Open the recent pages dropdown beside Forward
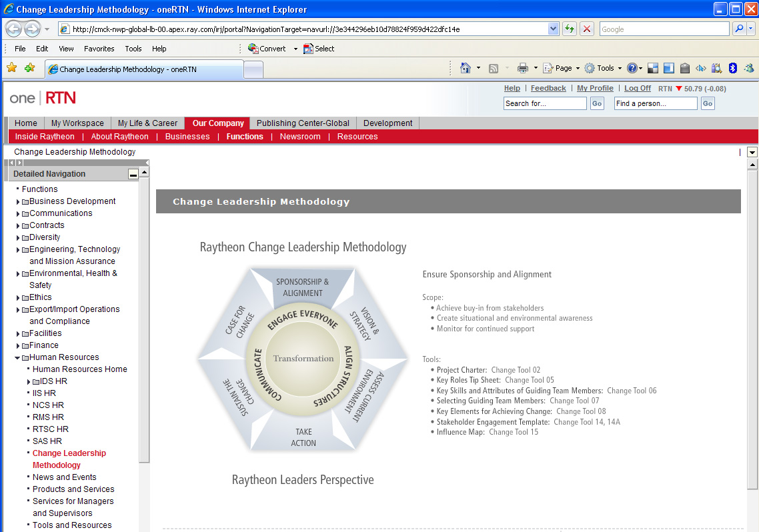The image size is (759, 532). click(47, 29)
